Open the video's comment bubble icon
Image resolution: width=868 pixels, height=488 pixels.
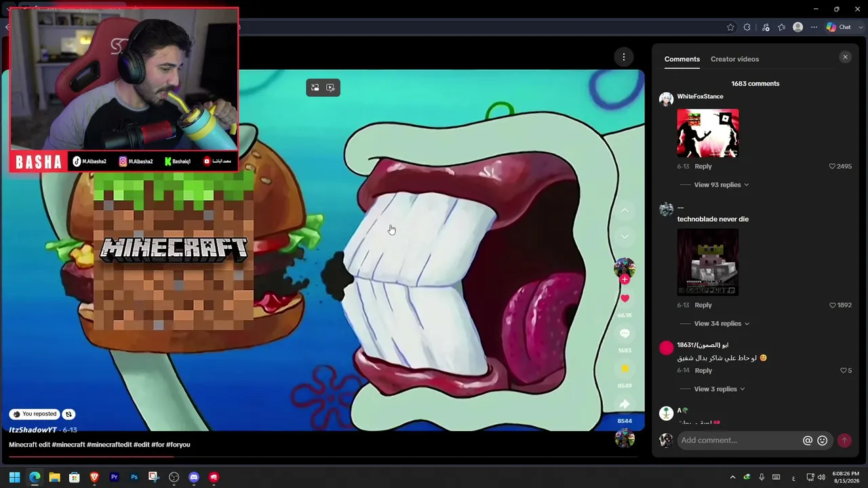tap(625, 333)
